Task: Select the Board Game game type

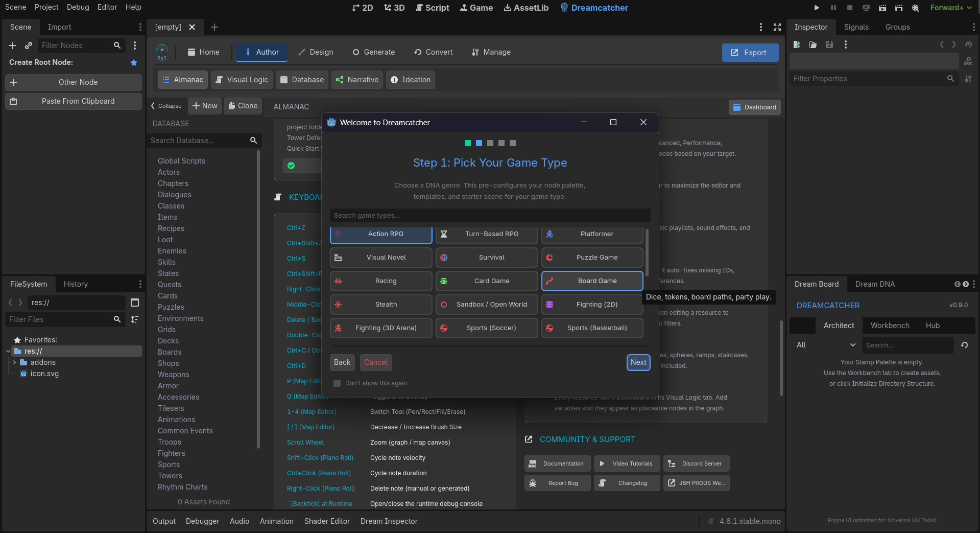Action: (x=592, y=281)
